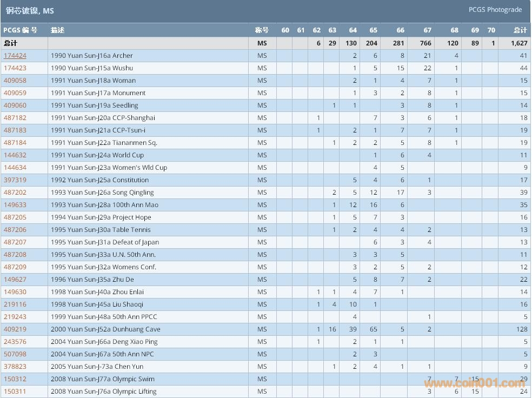The height and width of the screenshot is (398, 532).
Task: Open PCGS number 409219 Dunhuang Cave link
Action: (15, 329)
